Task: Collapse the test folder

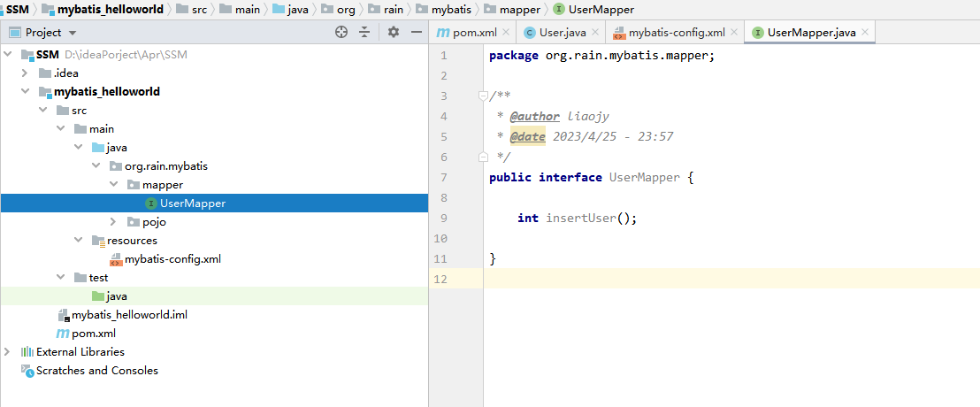Action: click(61, 277)
